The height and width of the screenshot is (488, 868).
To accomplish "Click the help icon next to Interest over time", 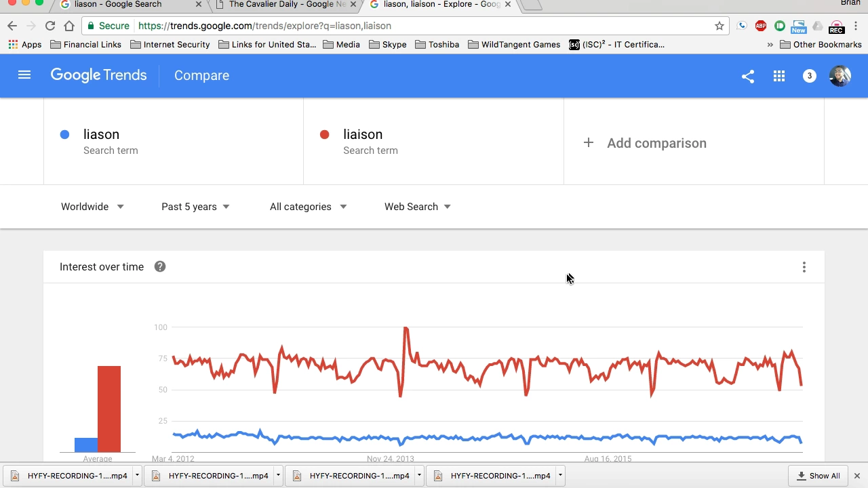I will (x=160, y=266).
